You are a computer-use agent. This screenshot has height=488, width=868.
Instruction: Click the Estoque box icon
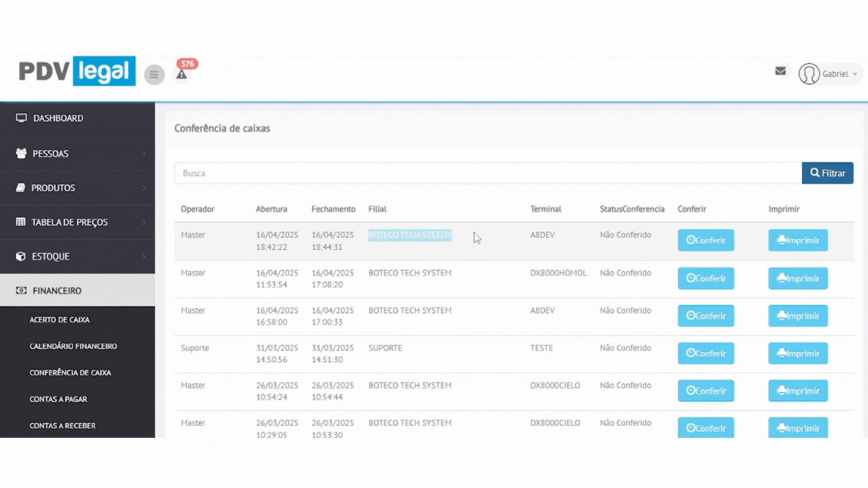(21, 256)
